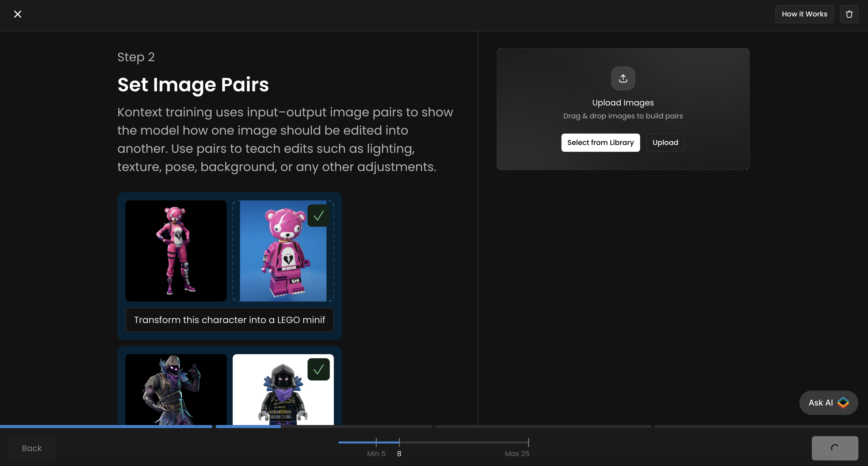Click Select from Library button
The height and width of the screenshot is (466, 868).
(600, 142)
